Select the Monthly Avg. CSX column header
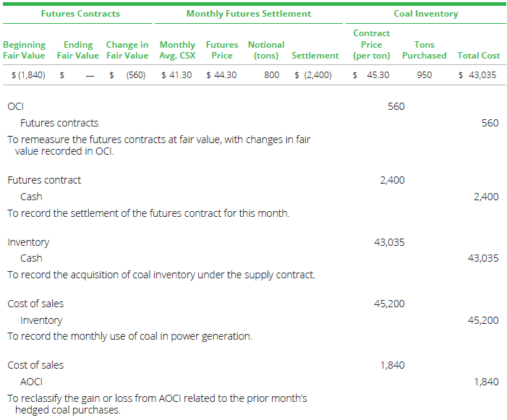The image size is (507, 420). [x=177, y=50]
